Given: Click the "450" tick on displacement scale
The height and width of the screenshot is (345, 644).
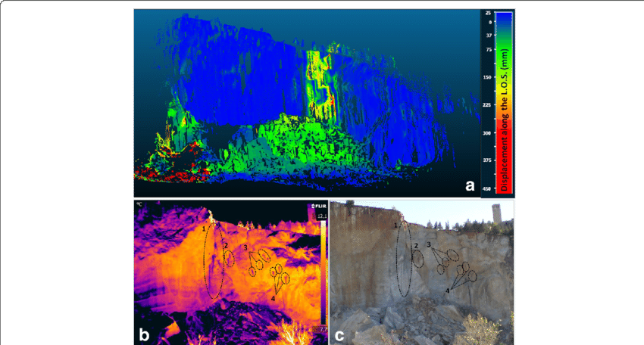Looking at the screenshot, I should coord(488,189).
